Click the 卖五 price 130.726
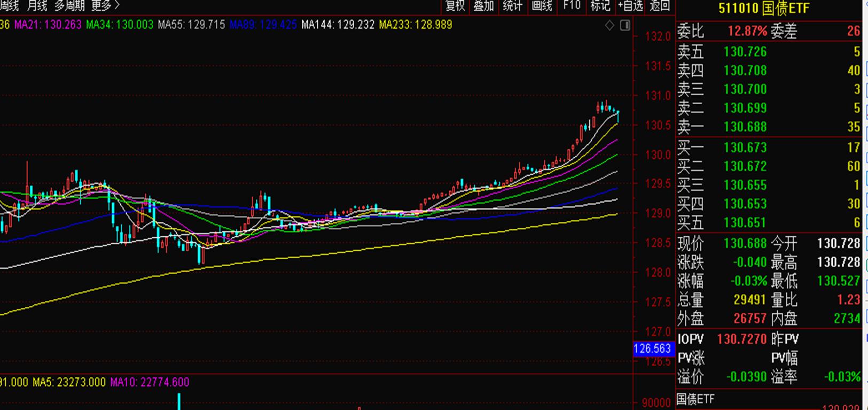This screenshot has width=868, height=410. (x=745, y=52)
